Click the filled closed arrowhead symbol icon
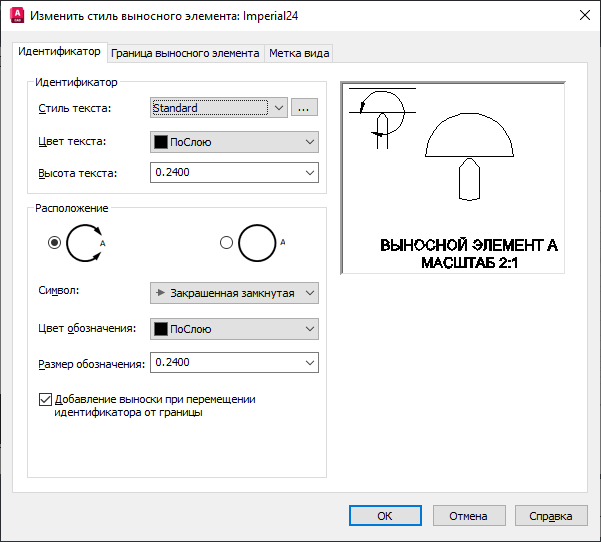 coord(161,293)
